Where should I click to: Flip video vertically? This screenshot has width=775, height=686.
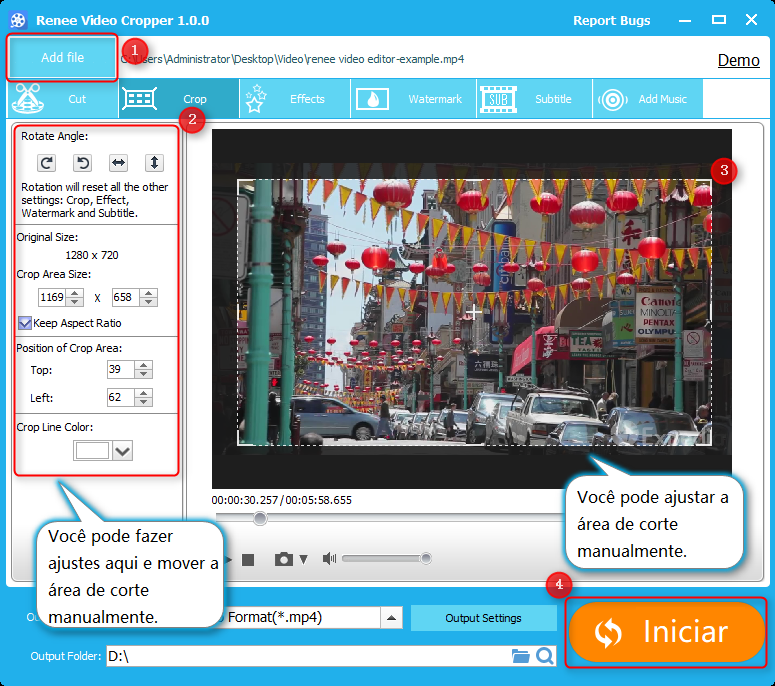(x=154, y=163)
